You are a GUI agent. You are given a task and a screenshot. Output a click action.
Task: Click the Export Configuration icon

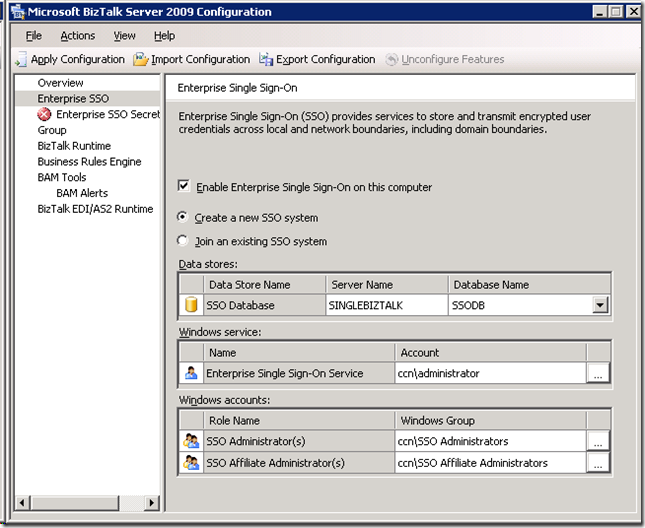point(266,60)
